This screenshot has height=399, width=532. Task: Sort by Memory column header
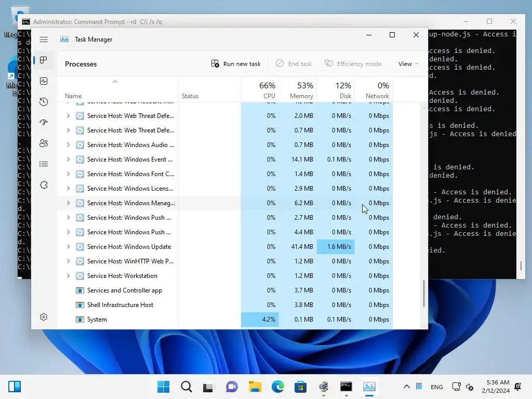point(298,90)
